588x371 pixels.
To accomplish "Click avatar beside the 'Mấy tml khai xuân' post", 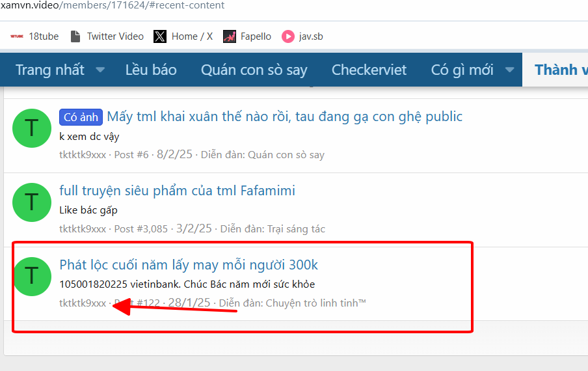I will tap(31, 128).
